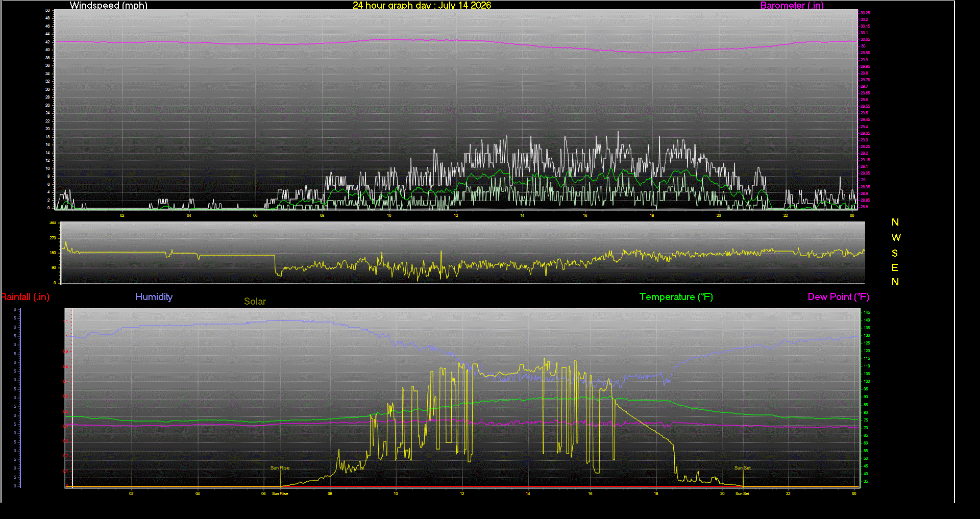Click the "20" value on the windspeed axis
Screen dimensions: 980x519
pyautogui.click(x=47, y=129)
